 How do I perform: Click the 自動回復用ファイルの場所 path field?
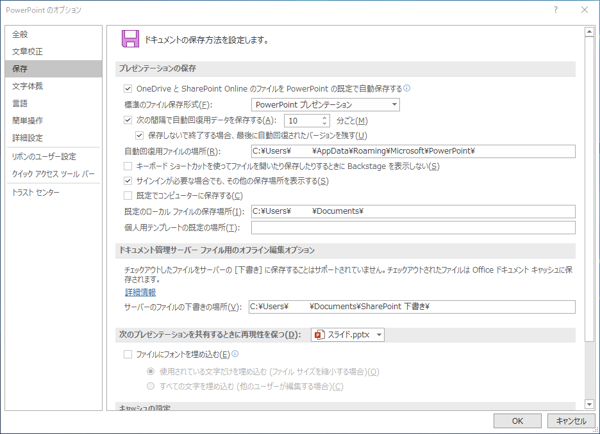[x=413, y=151]
